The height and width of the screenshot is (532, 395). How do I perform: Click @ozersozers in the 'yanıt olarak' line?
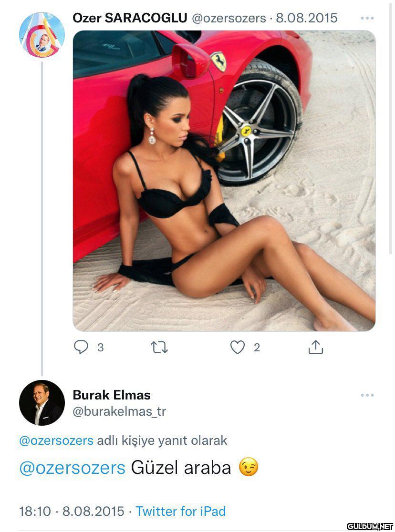(x=56, y=440)
